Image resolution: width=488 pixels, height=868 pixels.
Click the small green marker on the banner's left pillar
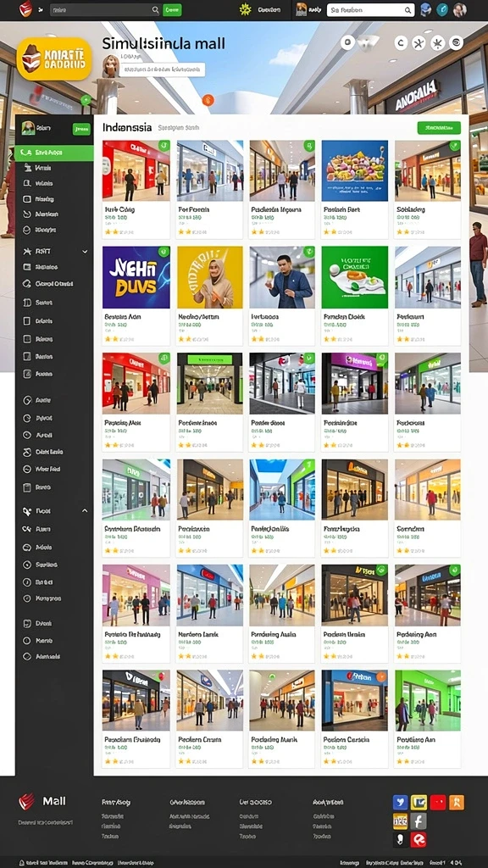pyautogui.click(x=86, y=100)
